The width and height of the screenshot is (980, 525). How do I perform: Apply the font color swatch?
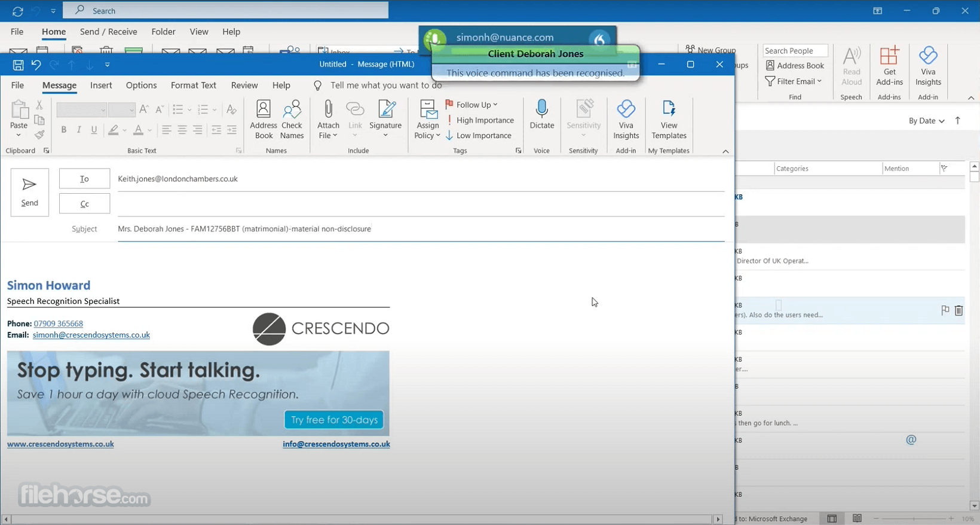(138, 130)
